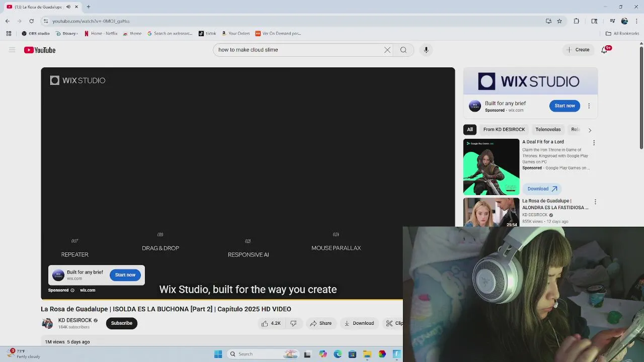Open the tiktok bookmark
Viewport: 644px width, 362px height.
pos(207,34)
